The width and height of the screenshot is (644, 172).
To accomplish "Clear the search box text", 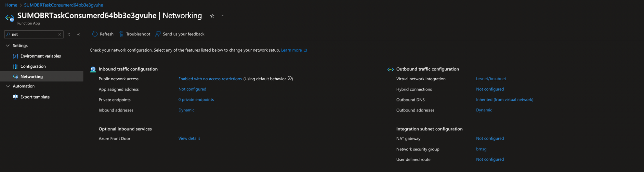I will [60, 34].
